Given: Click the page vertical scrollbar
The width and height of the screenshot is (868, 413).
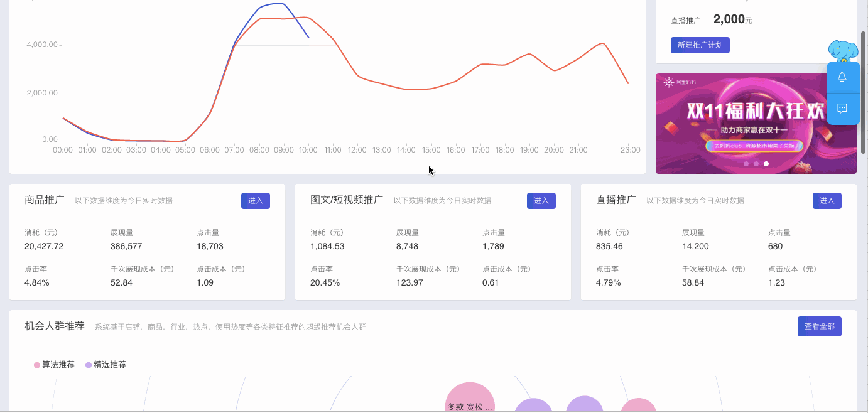Looking at the screenshot, I should pos(864,92).
